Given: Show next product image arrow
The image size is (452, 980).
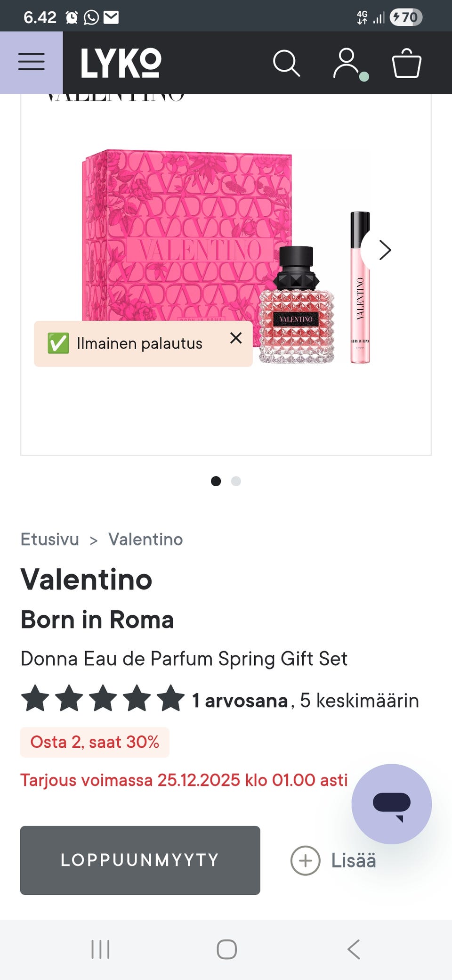Looking at the screenshot, I should (x=385, y=250).
